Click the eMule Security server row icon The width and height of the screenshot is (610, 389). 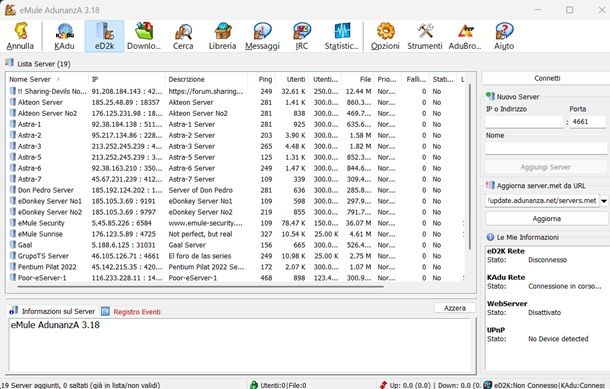click(x=12, y=223)
